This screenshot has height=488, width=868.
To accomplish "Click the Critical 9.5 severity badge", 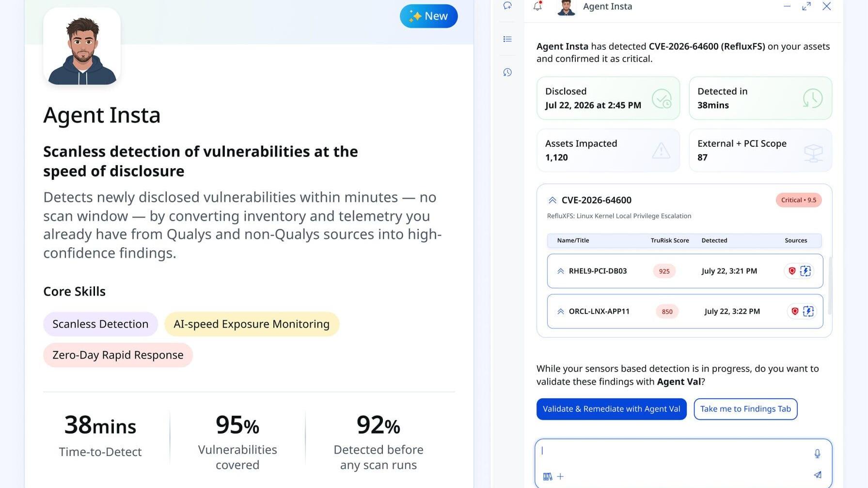I will (799, 200).
